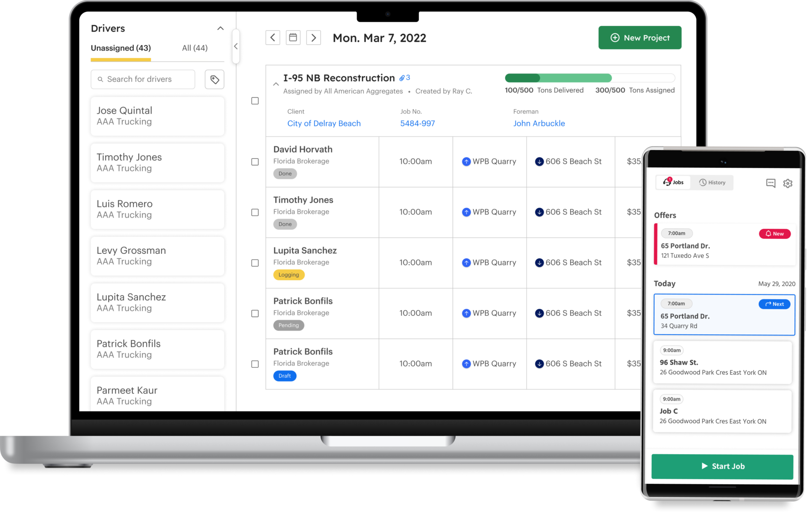The width and height of the screenshot is (812, 512).
Task: Open the History tab on the phone
Action: (712, 183)
